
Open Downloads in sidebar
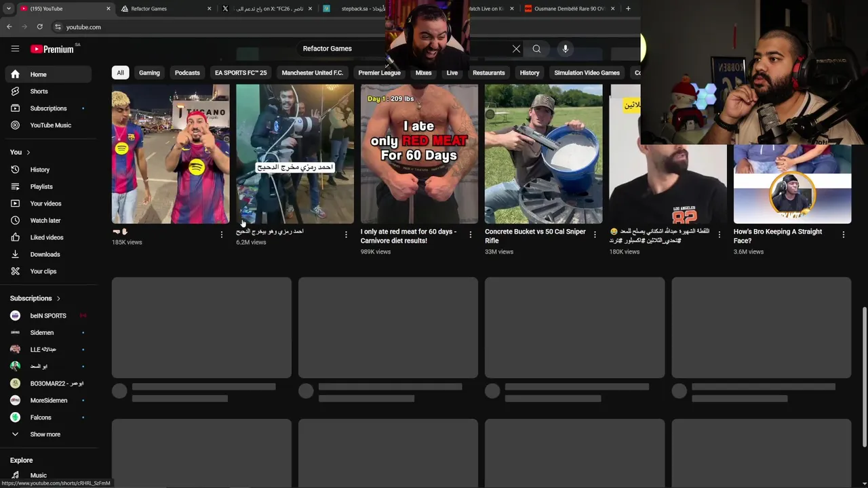click(47, 254)
